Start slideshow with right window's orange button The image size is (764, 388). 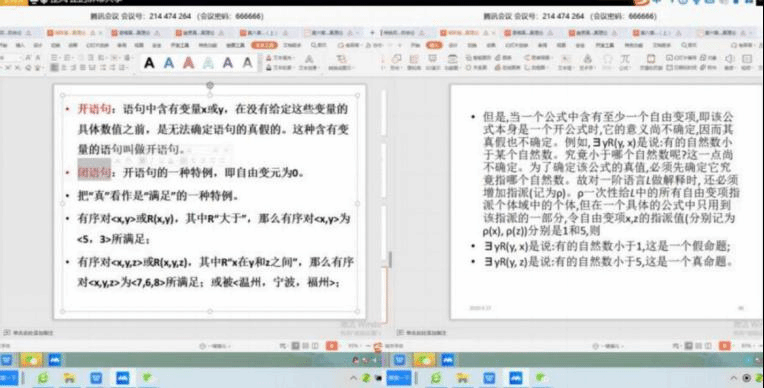(x=725, y=346)
